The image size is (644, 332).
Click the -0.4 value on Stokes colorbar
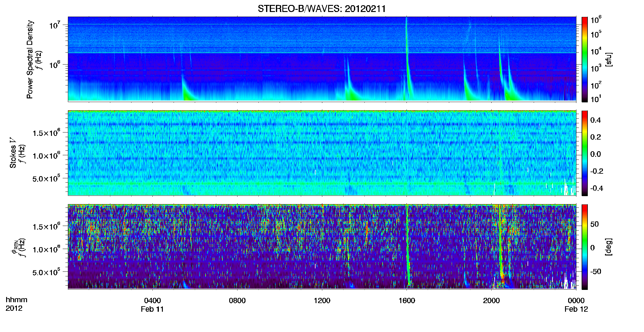[597, 188]
